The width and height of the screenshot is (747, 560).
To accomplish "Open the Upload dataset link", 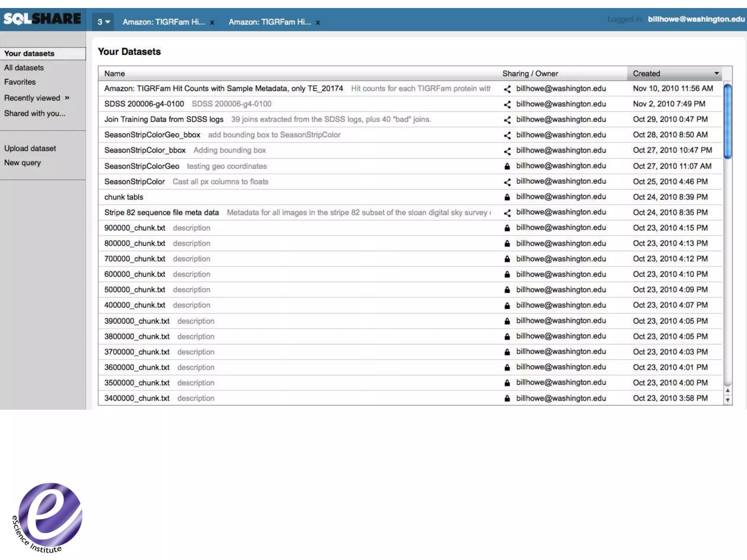I will [30, 148].
